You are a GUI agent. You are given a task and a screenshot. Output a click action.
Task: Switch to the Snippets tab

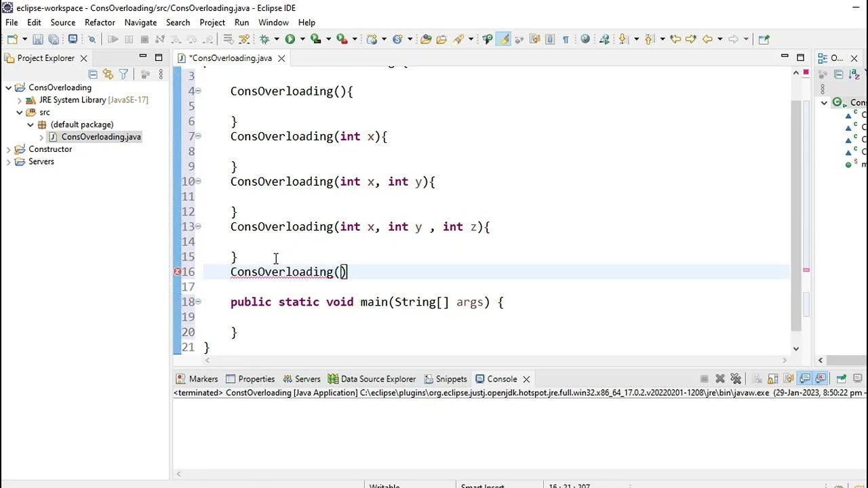(446, 379)
